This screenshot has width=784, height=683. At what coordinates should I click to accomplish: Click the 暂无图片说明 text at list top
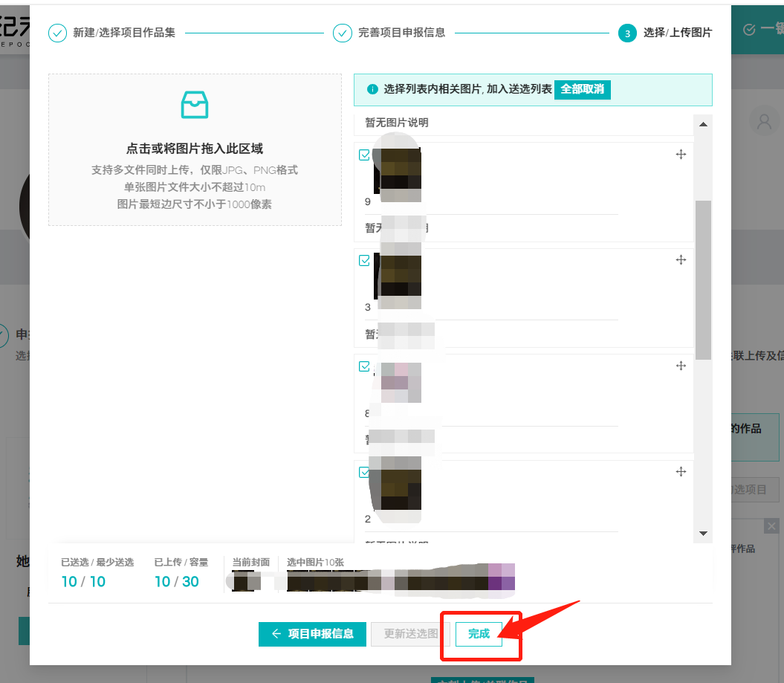click(x=397, y=123)
